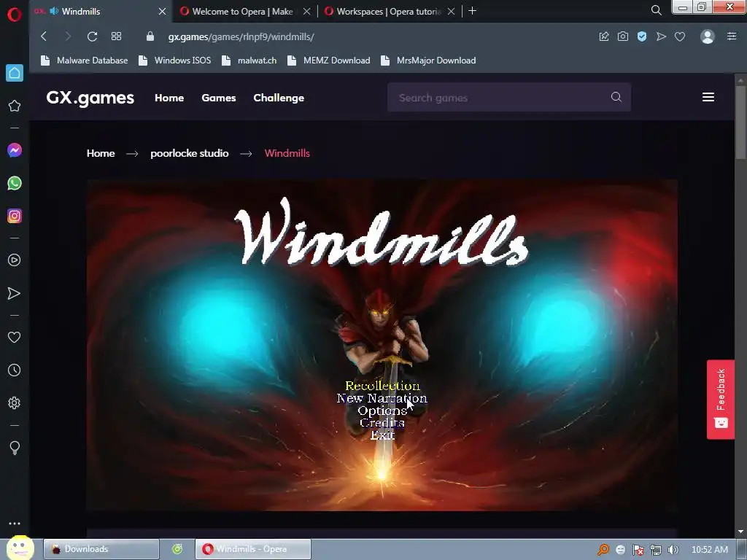Open the blue shield ad blocker icon

(x=642, y=36)
